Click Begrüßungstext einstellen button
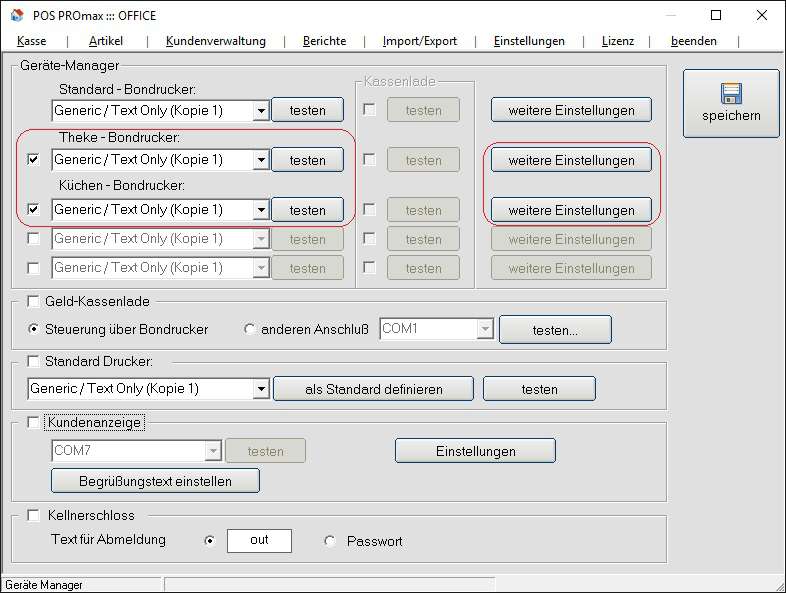Image resolution: width=786 pixels, height=593 pixels. (x=155, y=481)
